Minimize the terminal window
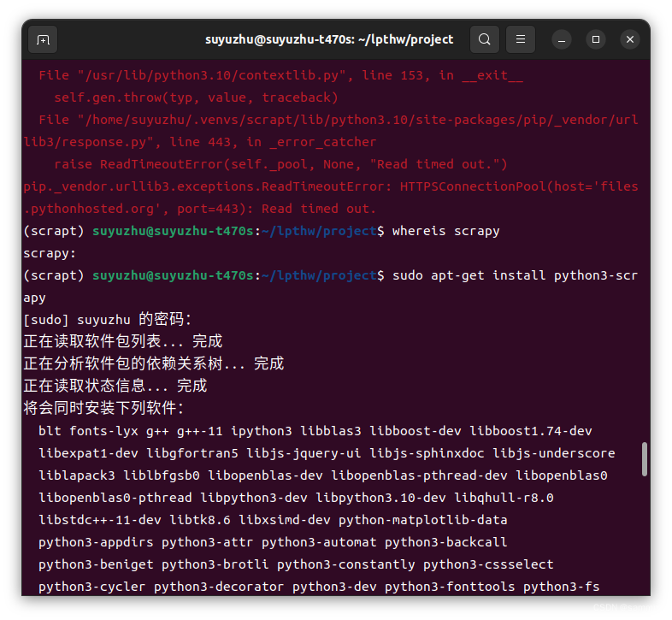 pyautogui.click(x=562, y=40)
